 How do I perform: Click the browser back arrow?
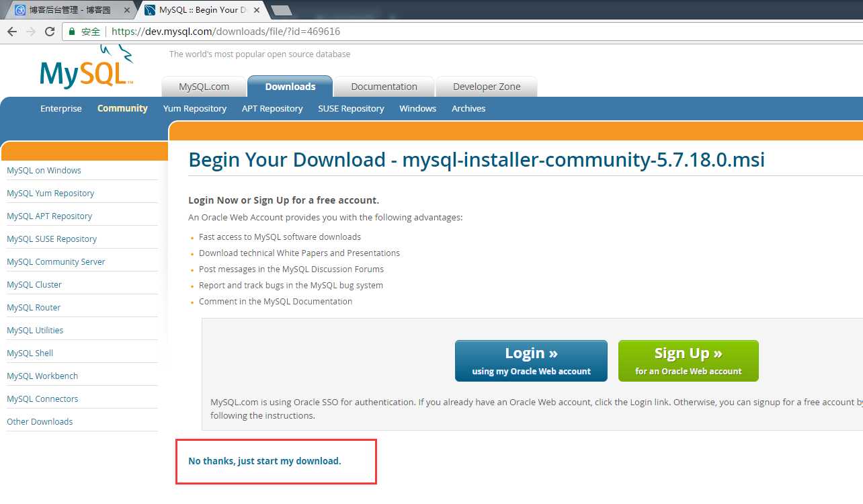click(x=11, y=32)
